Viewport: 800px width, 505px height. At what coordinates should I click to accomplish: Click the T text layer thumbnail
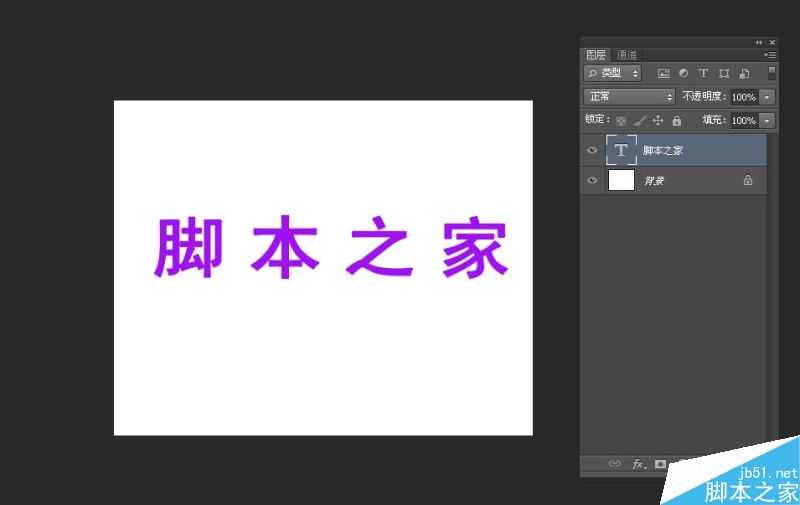(x=621, y=150)
